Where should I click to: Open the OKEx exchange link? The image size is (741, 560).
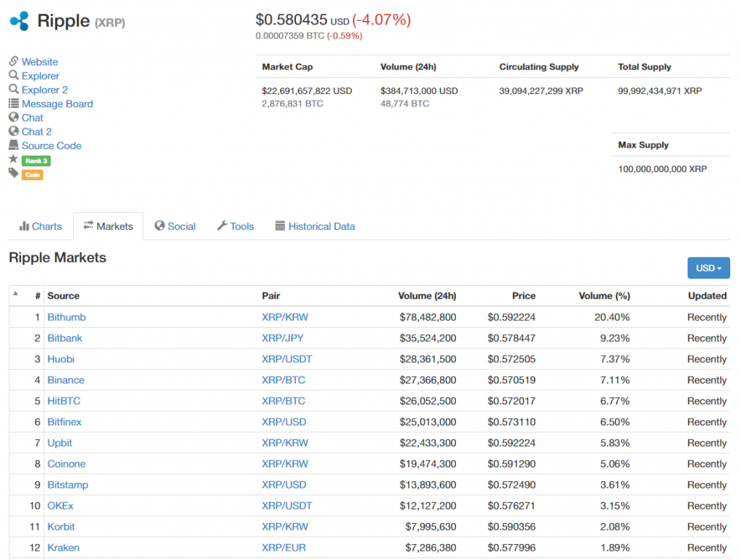[61, 506]
